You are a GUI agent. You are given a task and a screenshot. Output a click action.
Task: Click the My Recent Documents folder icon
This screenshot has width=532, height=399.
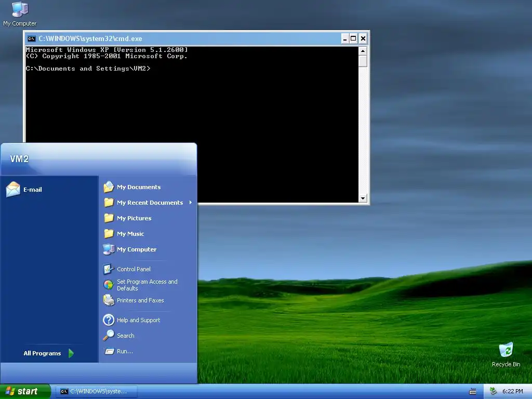pyautogui.click(x=109, y=203)
